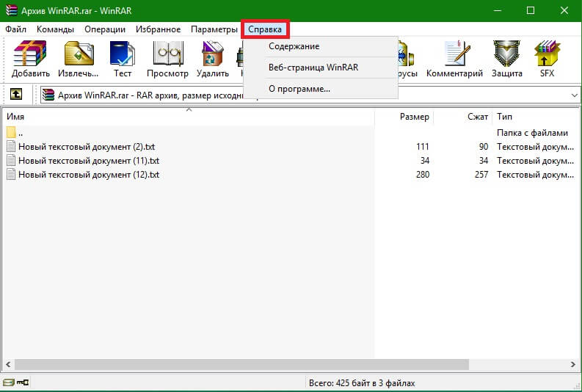Viewport: 582px width, 392px height.
Task: Click the size value 111
Action: click(x=423, y=147)
